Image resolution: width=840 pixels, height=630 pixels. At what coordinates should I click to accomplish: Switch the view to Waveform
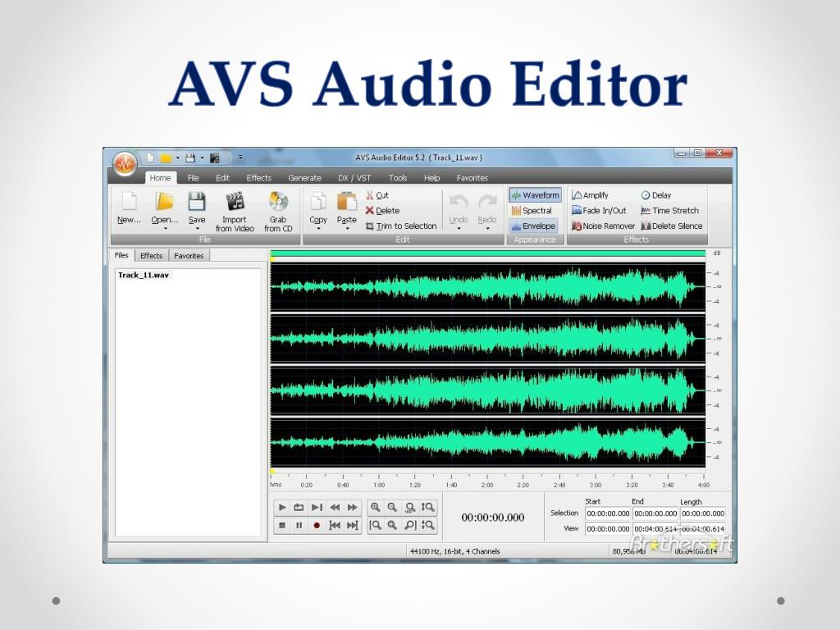pyautogui.click(x=535, y=195)
